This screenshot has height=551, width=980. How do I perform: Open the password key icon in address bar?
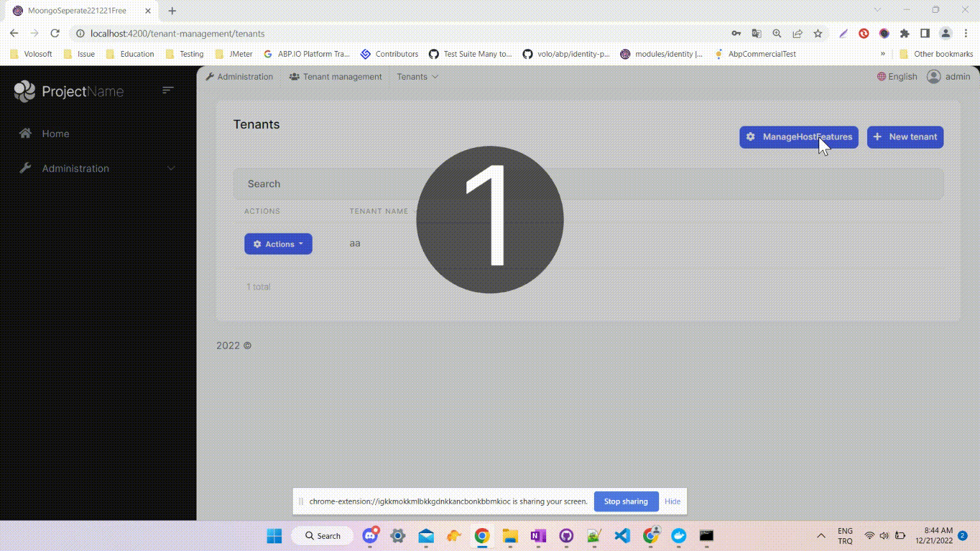[x=736, y=33]
